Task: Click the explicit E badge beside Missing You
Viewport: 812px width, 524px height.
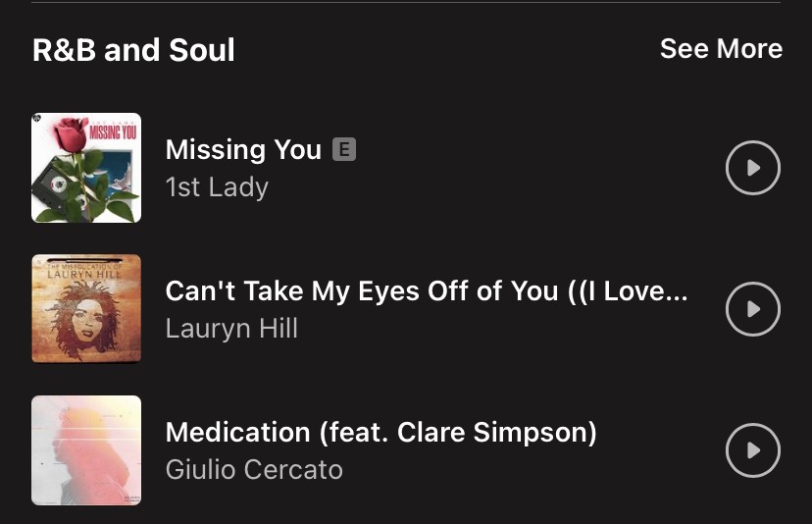Action: (x=343, y=149)
